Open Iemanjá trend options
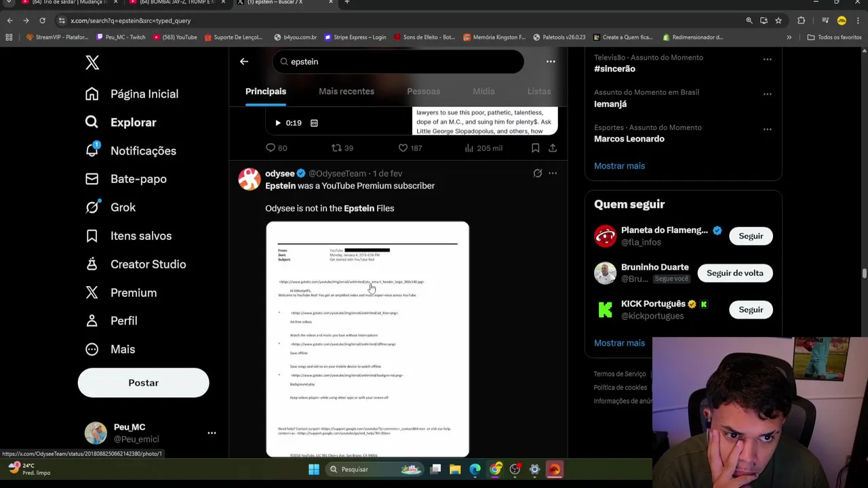The image size is (868, 488). click(x=767, y=94)
